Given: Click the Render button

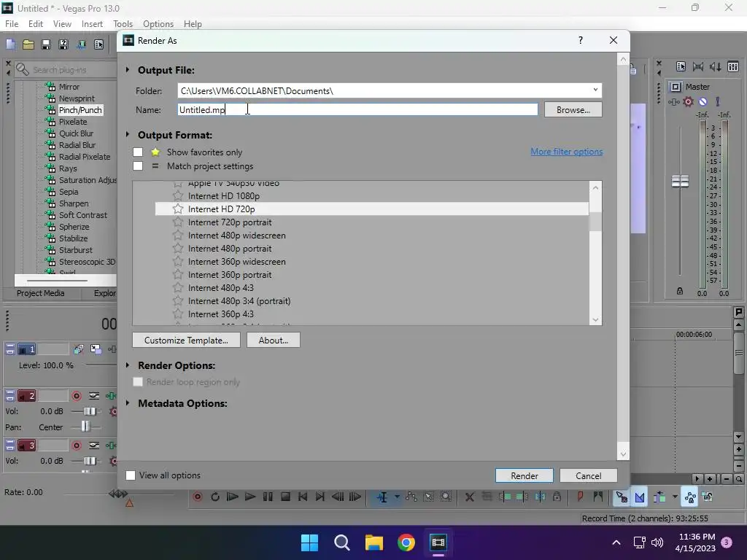Looking at the screenshot, I should (x=524, y=475).
